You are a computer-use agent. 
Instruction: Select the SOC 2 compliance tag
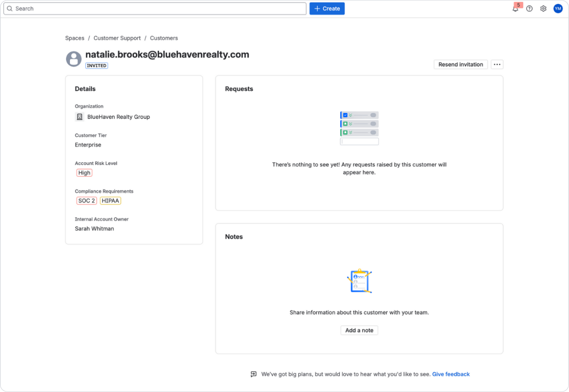(x=86, y=201)
